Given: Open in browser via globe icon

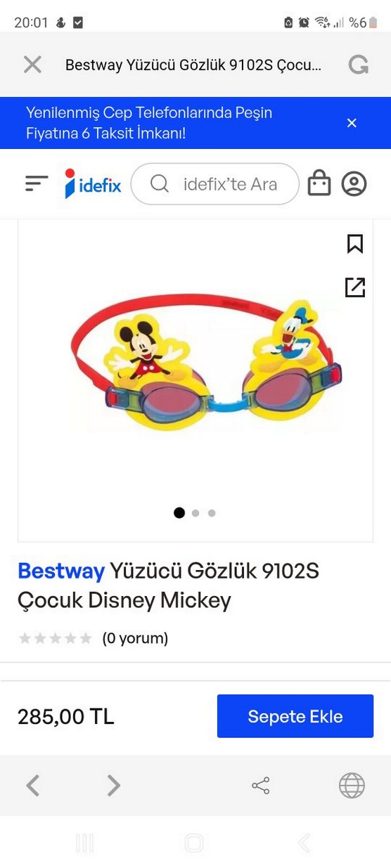Looking at the screenshot, I should click(x=352, y=785).
